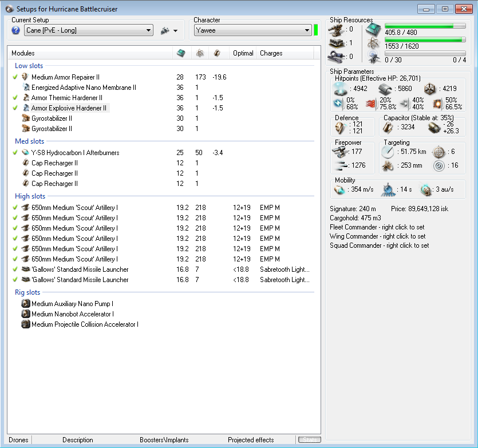Viewport: 478px width, 448px height.
Task: Click the drone bay icon beside 0 / 30
Action: pos(373,57)
